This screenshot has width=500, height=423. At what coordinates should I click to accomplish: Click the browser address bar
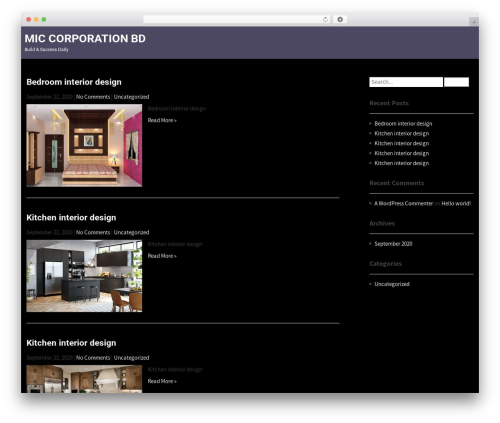(x=236, y=19)
